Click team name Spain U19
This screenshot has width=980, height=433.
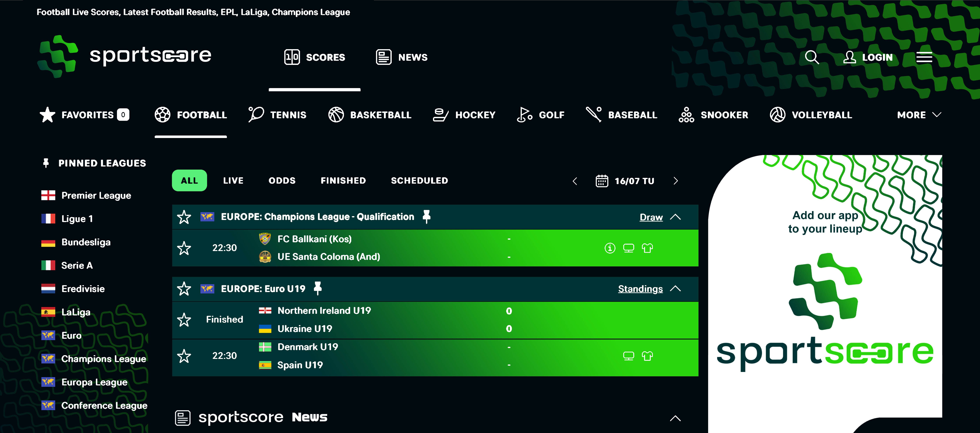(300, 365)
